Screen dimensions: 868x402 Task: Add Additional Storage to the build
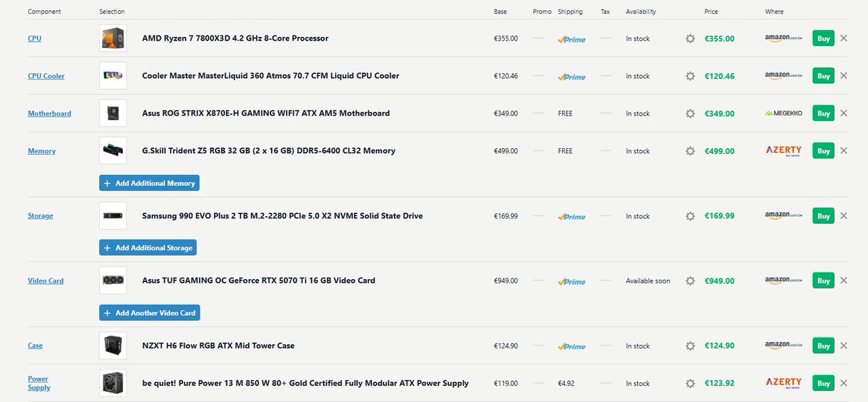[148, 248]
